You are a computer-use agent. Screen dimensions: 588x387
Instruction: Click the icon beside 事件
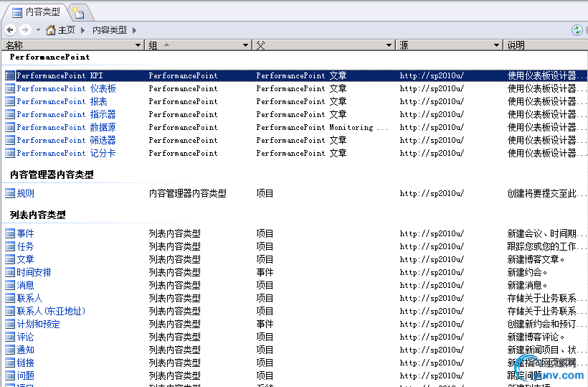pyautogui.click(x=10, y=233)
